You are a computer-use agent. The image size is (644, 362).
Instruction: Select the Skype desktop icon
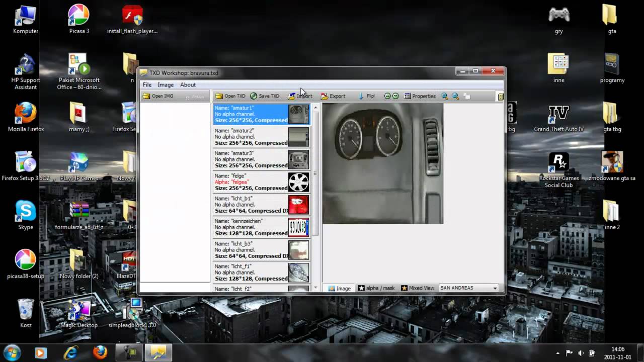[x=25, y=216]
